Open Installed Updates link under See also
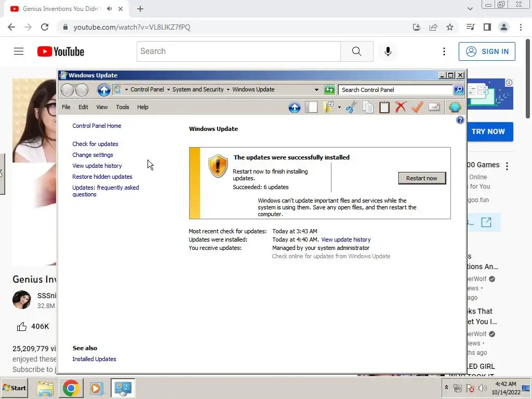Viewport: 532px width, 399px height. coord(95,359)
